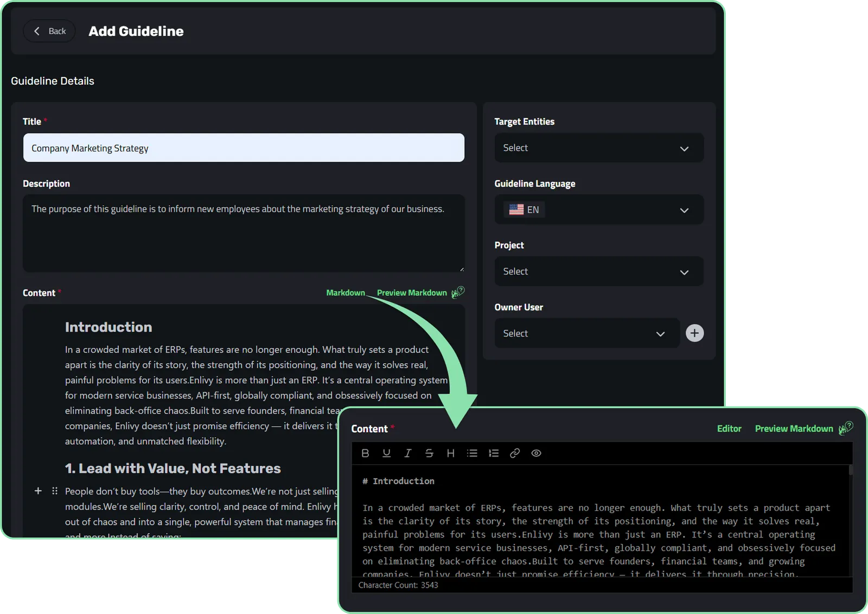Toggle the eye preview icon in toolbar
868x614 pixels.
click(536, 453)
